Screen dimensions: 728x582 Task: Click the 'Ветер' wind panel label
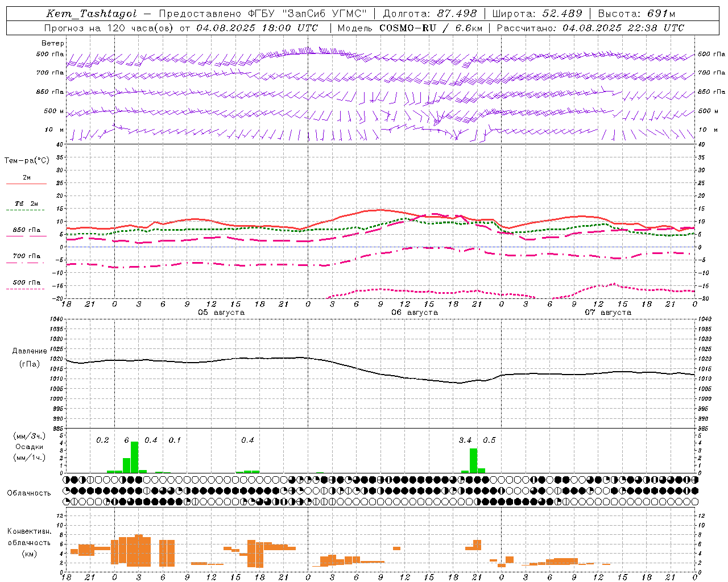coord(53,43)
